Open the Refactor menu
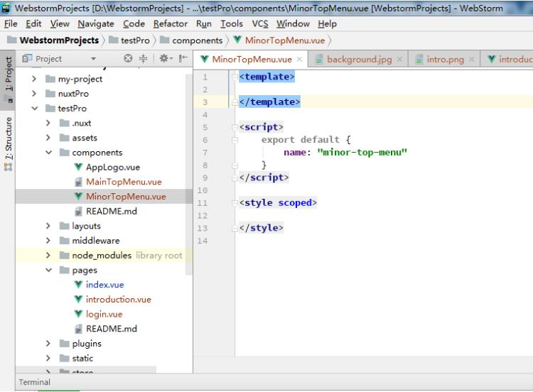 170,23
